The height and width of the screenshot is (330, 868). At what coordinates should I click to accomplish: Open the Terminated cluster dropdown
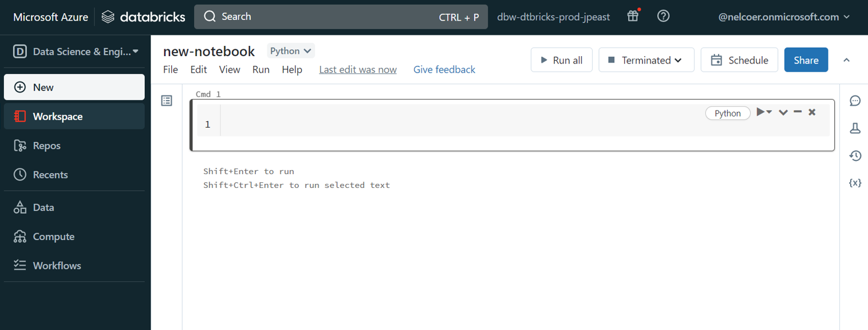tap(646, 60)
